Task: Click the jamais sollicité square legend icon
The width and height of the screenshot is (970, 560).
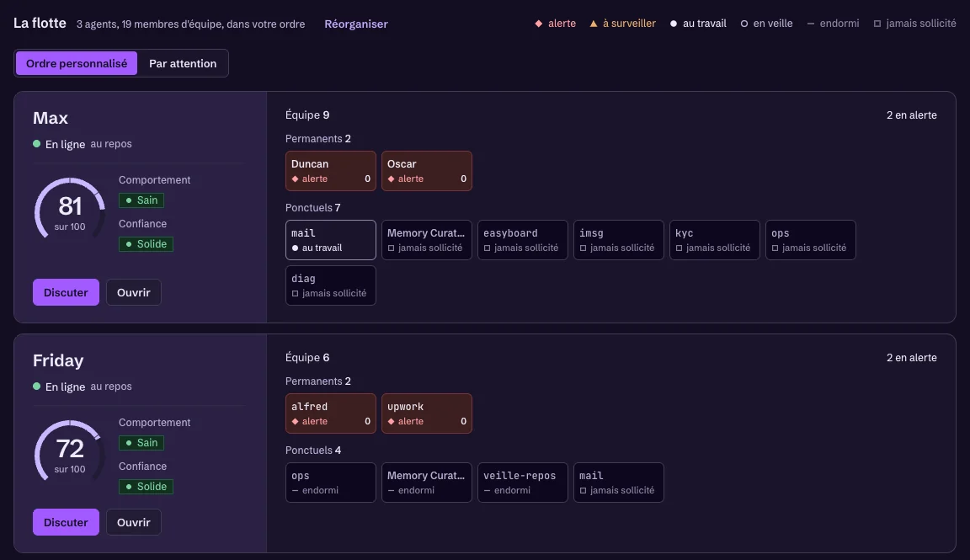Action: click(877, 24)
